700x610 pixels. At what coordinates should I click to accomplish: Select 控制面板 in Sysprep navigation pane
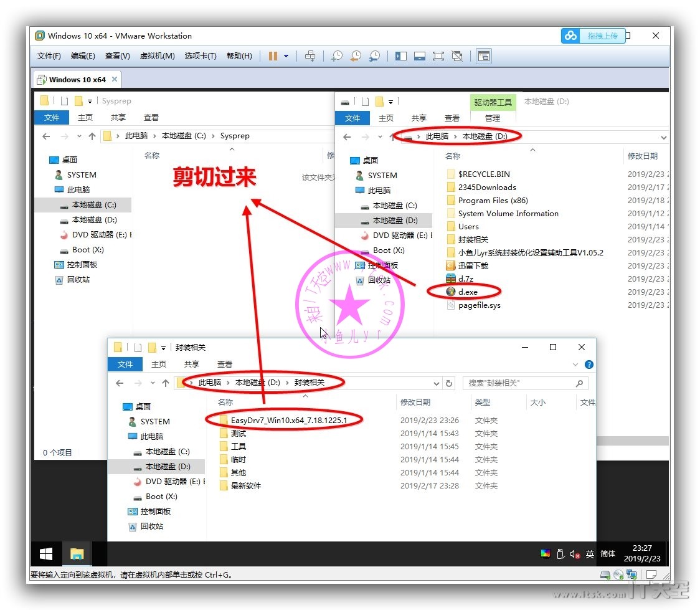click(83, 264)
